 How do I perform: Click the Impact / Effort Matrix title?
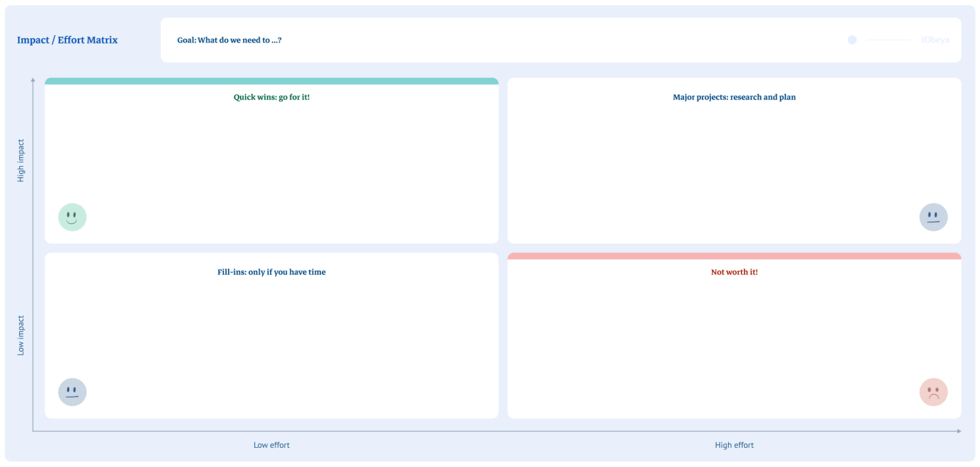67,40
